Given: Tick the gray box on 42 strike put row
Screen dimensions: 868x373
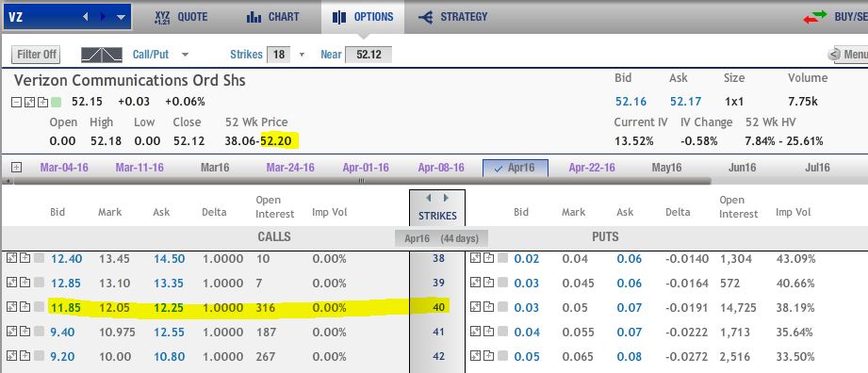Looking at the screenshot, I should click(502, 356).
